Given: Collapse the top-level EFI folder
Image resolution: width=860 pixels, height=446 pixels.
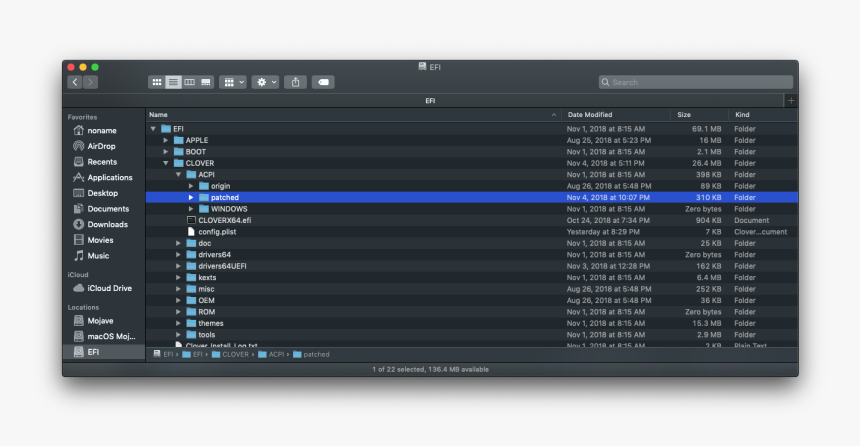Looking at the screenshot, I should (153, 129).
